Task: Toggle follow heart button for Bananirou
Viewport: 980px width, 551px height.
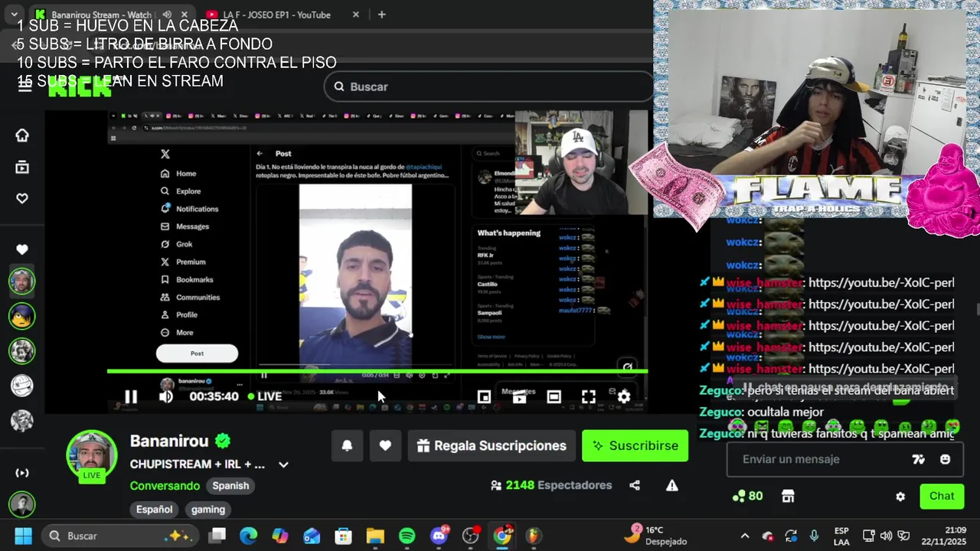Action: (x=385, y=445)
